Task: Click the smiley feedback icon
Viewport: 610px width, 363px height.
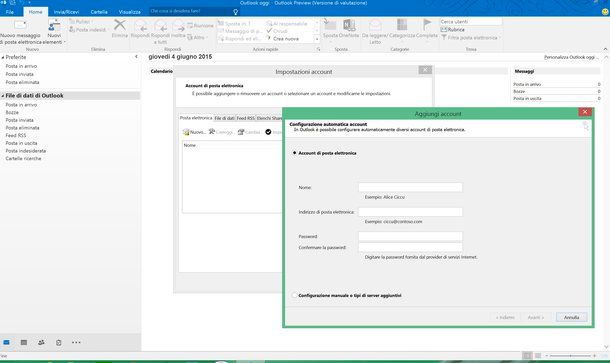Action: coord(605,12)
